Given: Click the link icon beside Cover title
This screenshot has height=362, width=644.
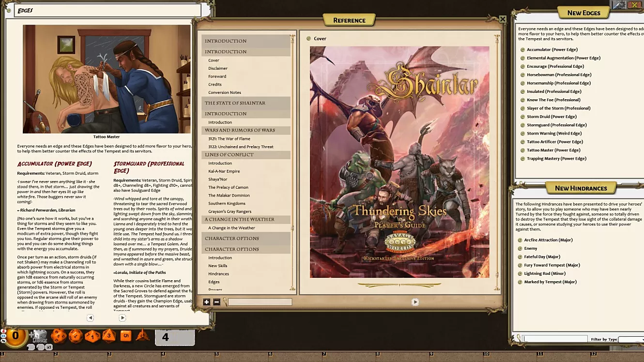Looking at the screenshot, I should (309, 39).
